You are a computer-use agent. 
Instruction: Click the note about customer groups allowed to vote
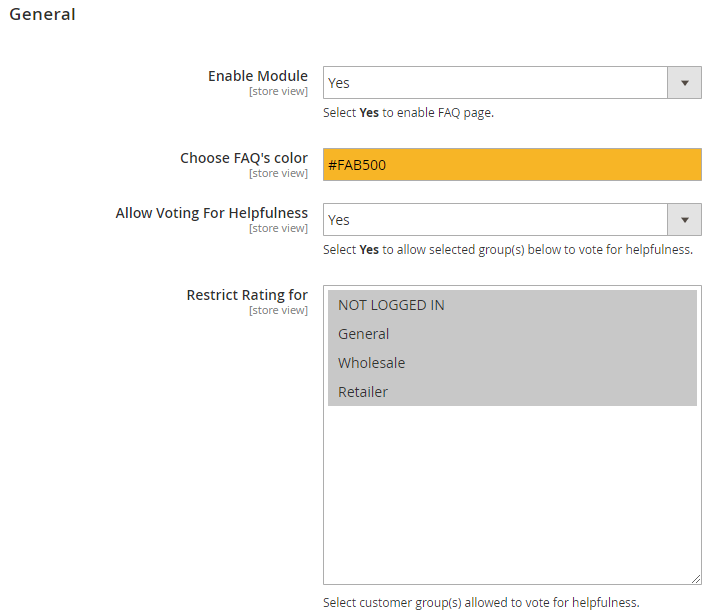[x=481, y=603]
